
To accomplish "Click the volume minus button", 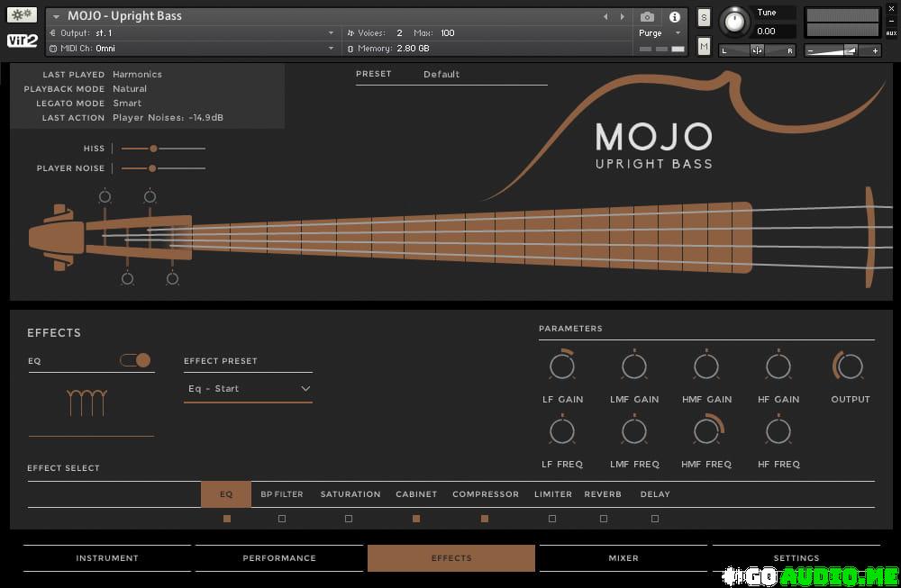I will 810,50.
